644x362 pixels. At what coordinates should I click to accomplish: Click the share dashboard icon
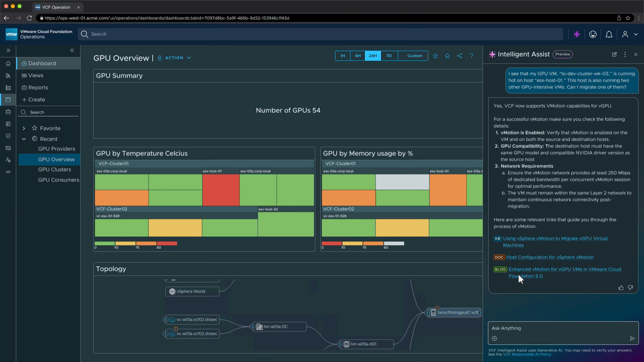pyautogui.click(x=459, y=56)
